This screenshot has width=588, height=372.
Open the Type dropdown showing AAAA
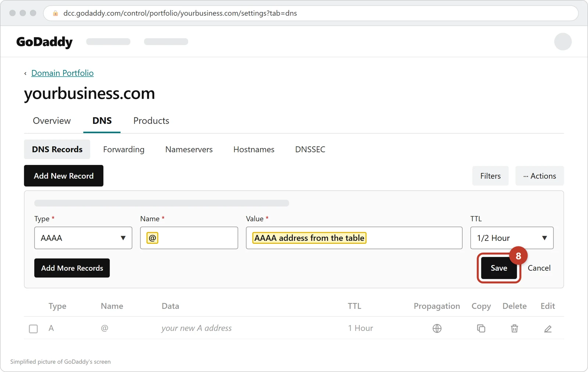click(x=83, y=238)
